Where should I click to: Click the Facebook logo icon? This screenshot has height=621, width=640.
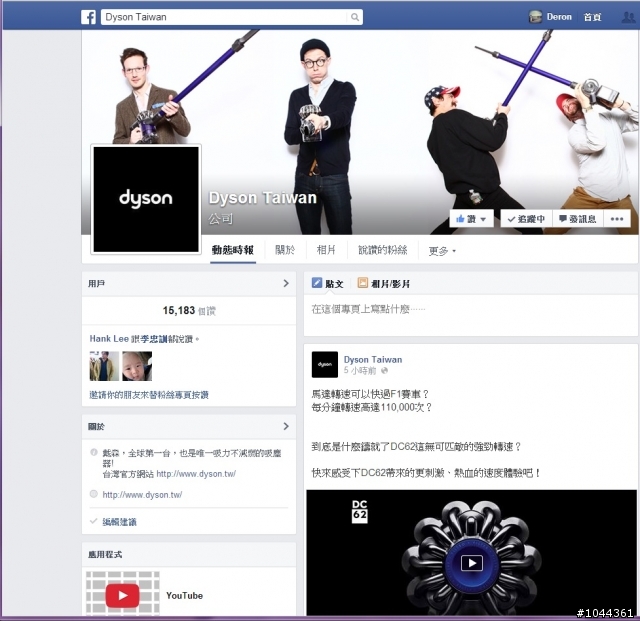point(88,17)
